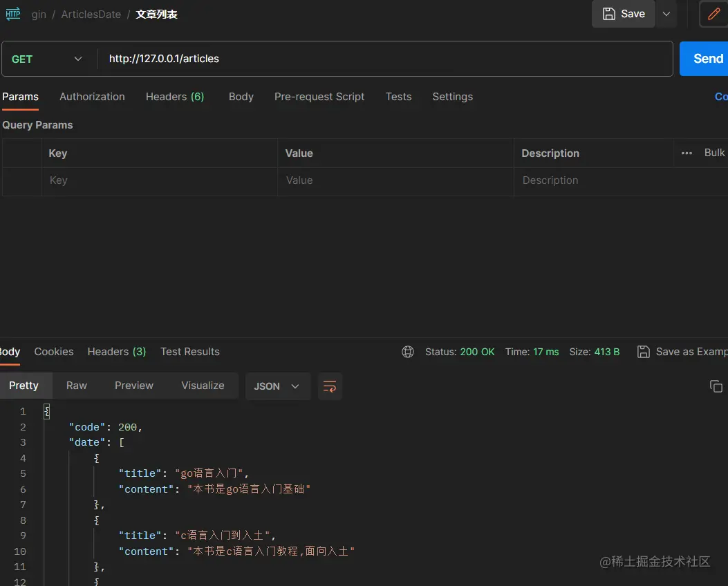Open the Tests tab

[398, 97]
